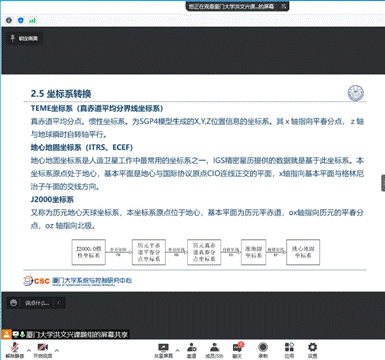The width and height of the screenshot is (385, 360).
Task: Open Apps (应用) panel
Action: click(289, 350)
